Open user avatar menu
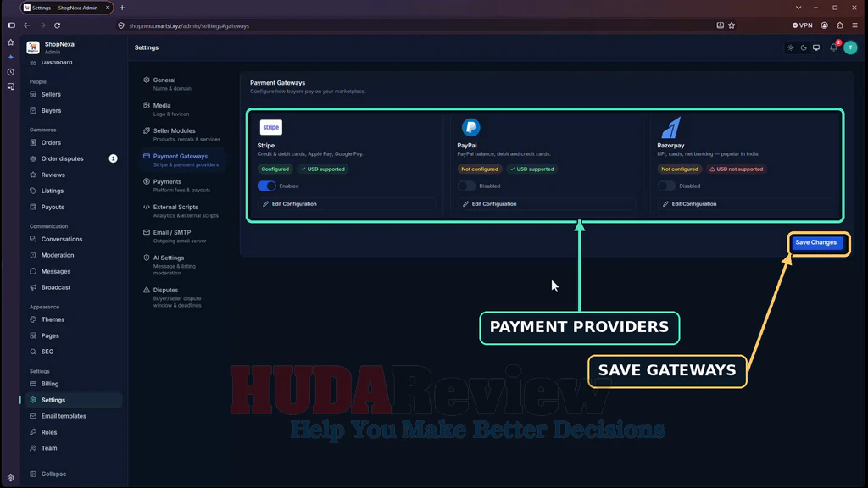The height and width of the screenshot is (488, 868). tap(850, 47)
